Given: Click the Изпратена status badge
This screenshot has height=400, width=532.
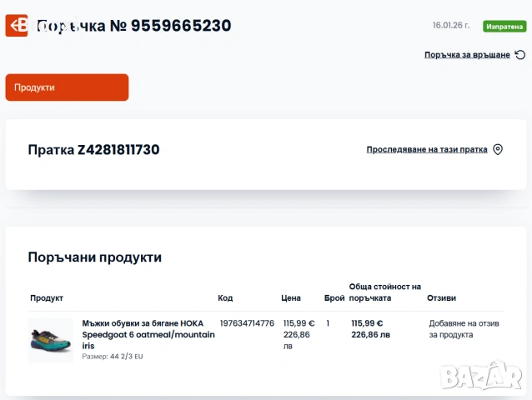Looking at the screenshot, I should tap(504, 27).
